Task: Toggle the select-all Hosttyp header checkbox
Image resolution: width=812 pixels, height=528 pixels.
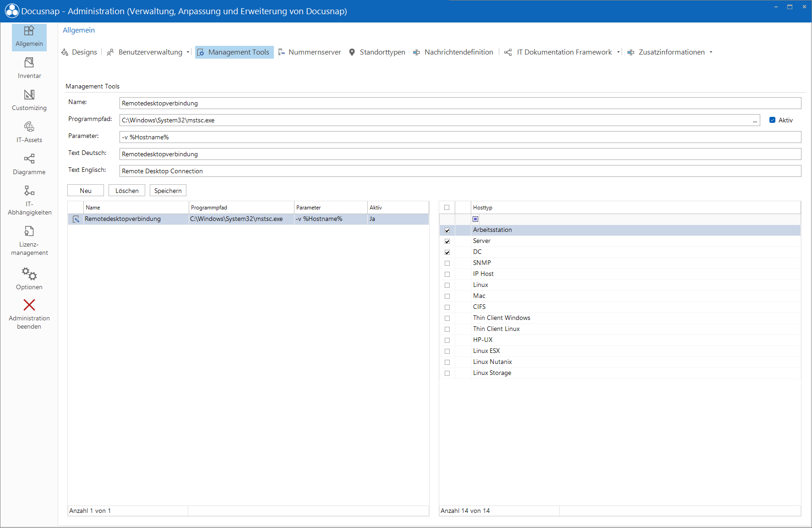Action: click(x=447, y=208)
